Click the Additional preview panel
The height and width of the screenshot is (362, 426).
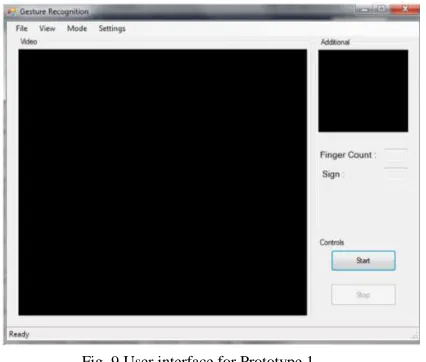pos(363,91)
